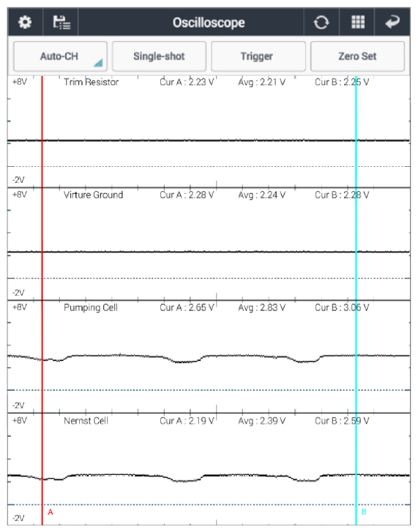Click Trim Resistor Cur B 2.25 V reading
This screenshot has width=418, height=532.
tap(342, 82)
